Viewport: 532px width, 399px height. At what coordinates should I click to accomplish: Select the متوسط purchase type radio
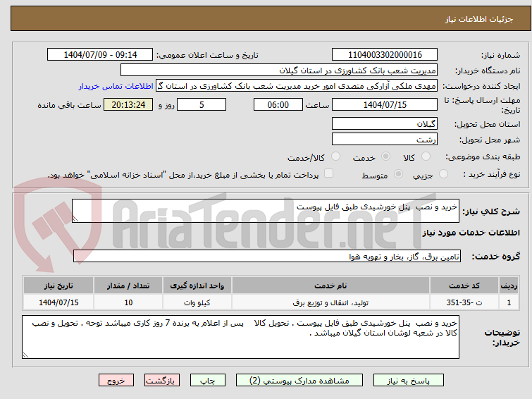[x=398, y=174]
